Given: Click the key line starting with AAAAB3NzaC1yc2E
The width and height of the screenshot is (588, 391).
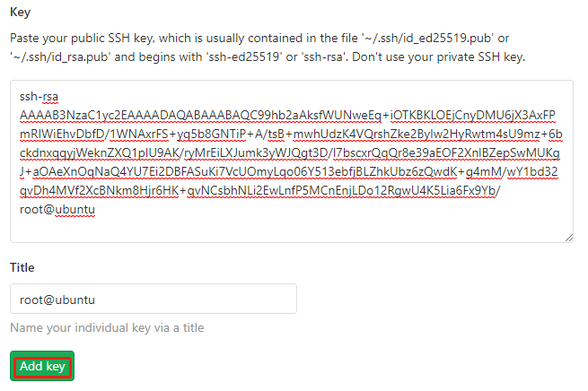Looking at the screenshot, I should tap(287, 116).
